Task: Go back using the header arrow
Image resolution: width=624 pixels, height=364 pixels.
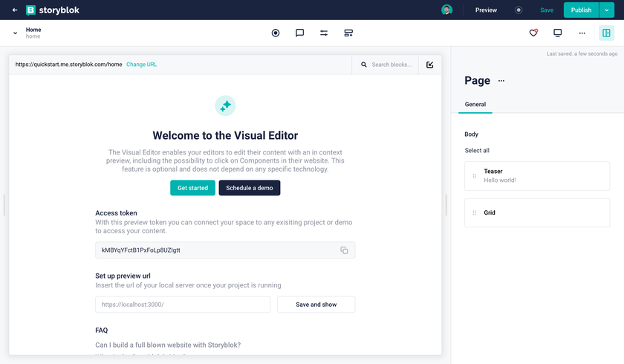Action: (x=15, y=10)
